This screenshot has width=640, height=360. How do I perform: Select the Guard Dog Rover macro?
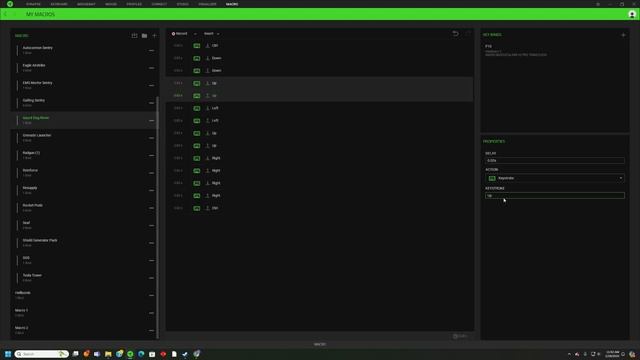point(84,120)
